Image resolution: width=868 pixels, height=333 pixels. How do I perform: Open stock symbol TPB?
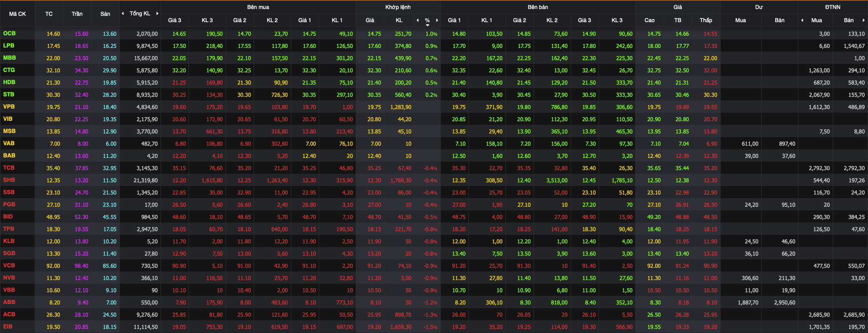click(x=9, y=229)
